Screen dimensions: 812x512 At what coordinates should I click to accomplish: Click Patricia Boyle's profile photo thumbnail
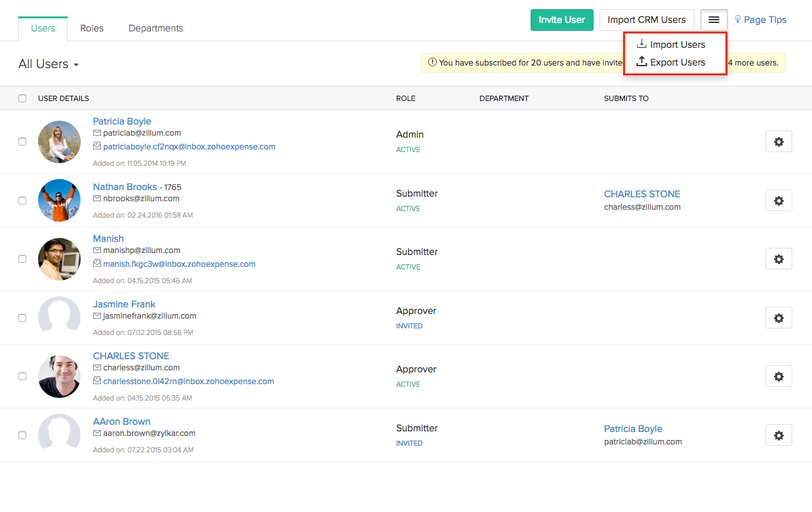(59, 142)
